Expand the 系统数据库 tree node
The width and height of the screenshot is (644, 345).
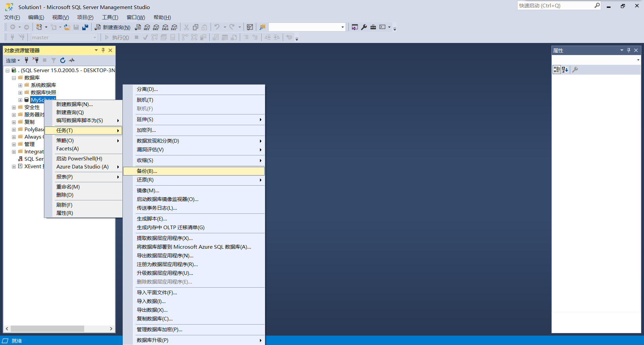click(x=20, y=85)
